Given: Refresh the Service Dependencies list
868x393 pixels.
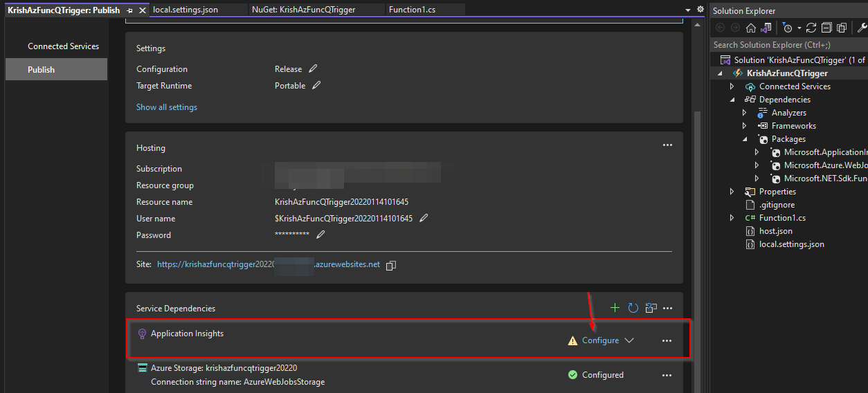Looking at the screenshot, I should click(x=633, y=308).
